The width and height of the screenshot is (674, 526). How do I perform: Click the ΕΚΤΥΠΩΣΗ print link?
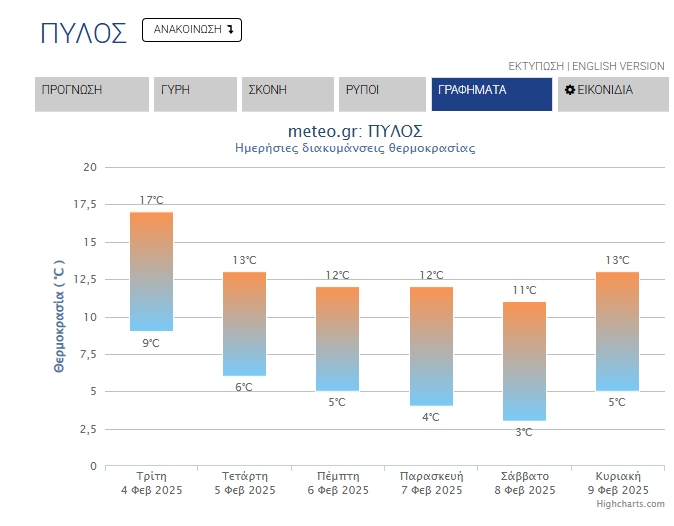(536, 66)
